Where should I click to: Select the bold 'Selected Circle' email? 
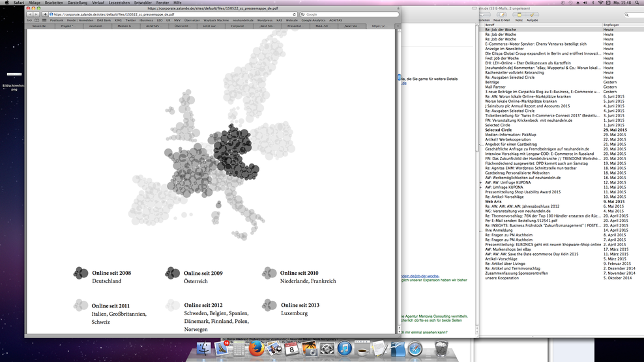click(x=498, y=130)
